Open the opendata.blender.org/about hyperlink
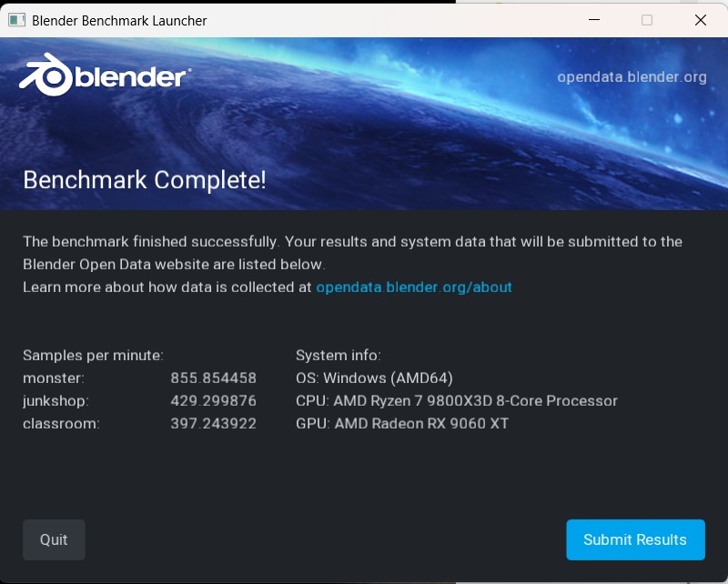The image size is (728, 584). 414,287
